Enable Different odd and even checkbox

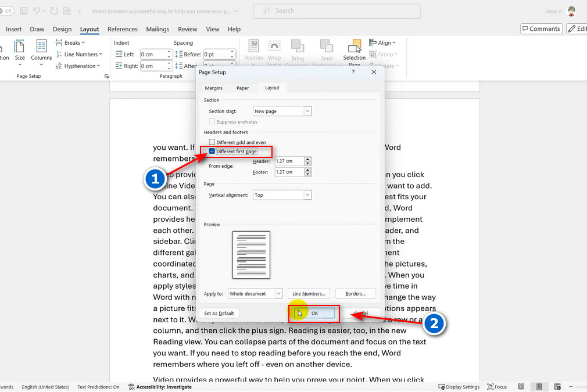(212, 142)
